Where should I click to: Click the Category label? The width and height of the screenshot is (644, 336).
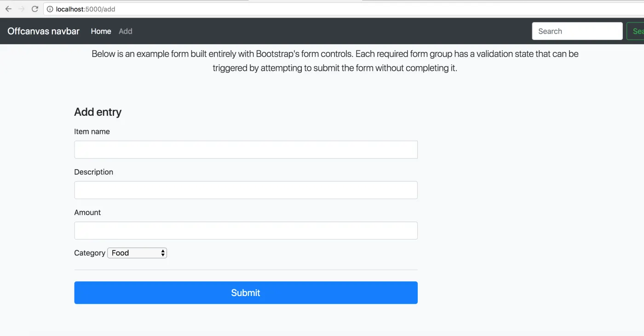click(90, 253)
